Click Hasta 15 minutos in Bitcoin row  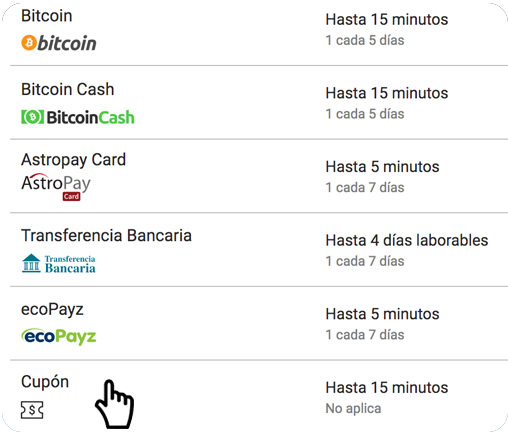(x=387, y=19)
